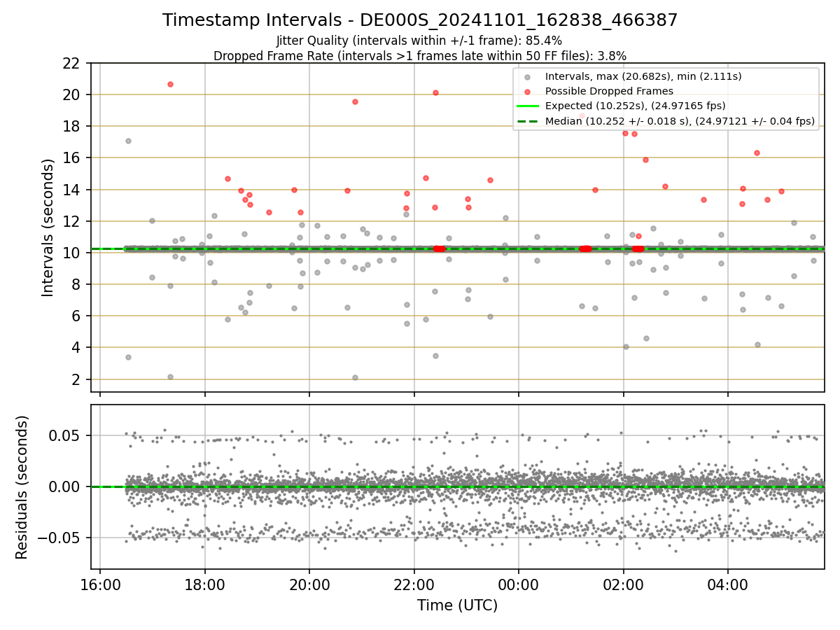
Task: Click the '20:00' x-axis tick label
Action: (309, 584)
